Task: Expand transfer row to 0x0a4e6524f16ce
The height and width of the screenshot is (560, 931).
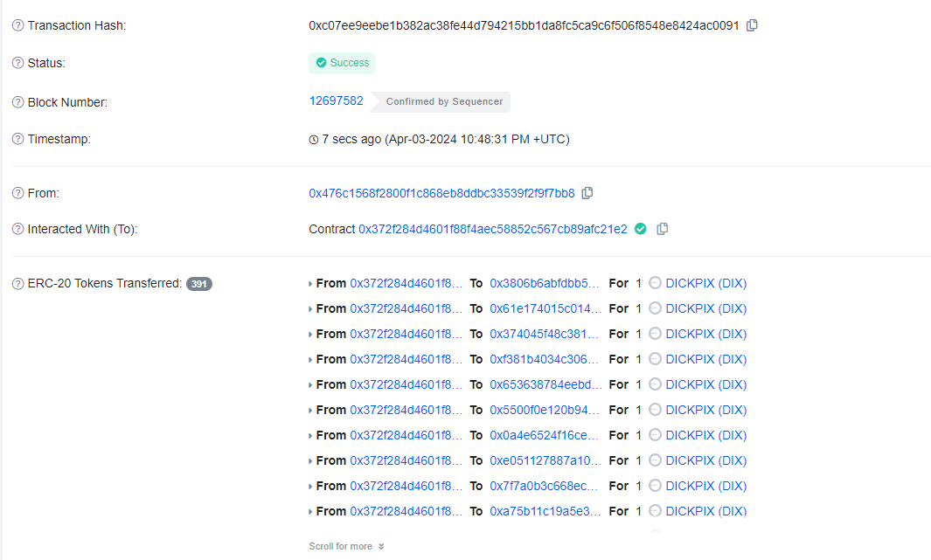Action: (x=310, y=436)
